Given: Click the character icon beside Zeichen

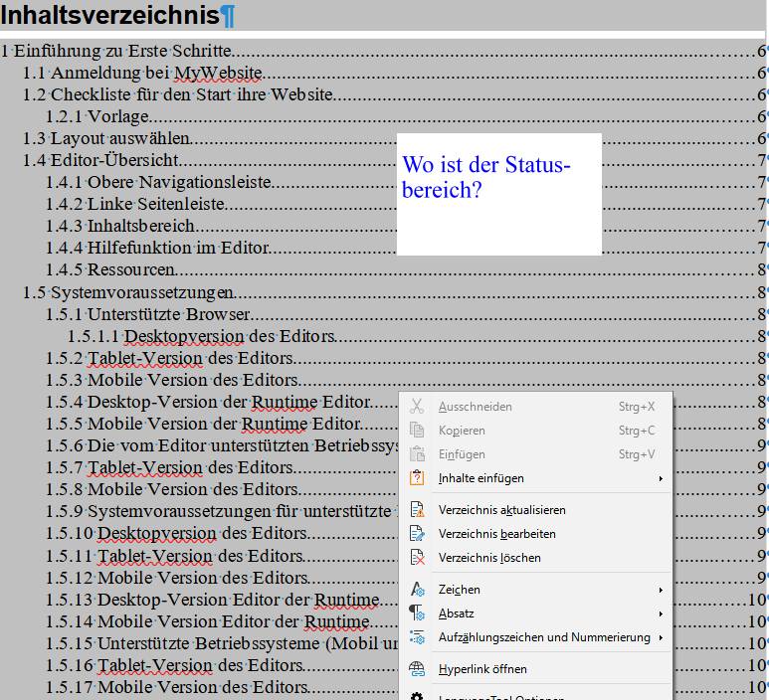Looking at the screenshot, I should coord(417,590).
